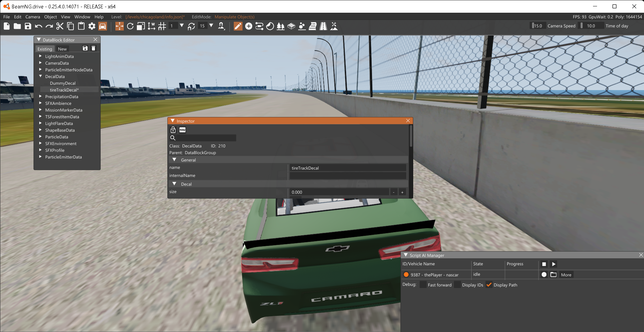Decrease decal size with minus button
The height and width of the screenshot is (332, 644).
click(x=393, y=192)
